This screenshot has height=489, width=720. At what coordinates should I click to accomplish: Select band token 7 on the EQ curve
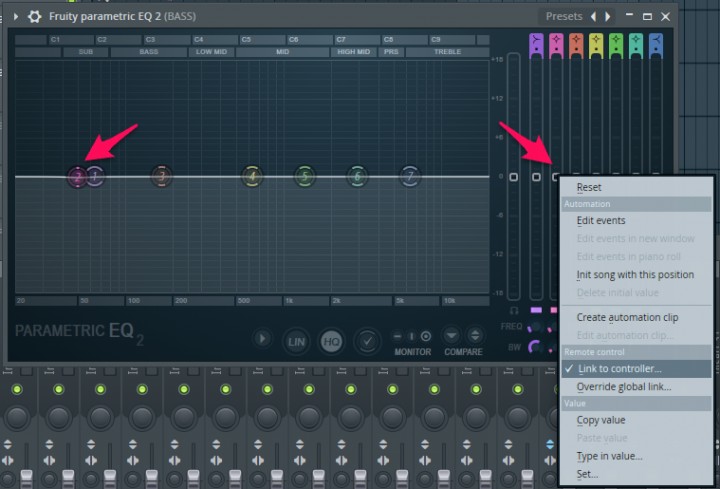click(410, 176)
